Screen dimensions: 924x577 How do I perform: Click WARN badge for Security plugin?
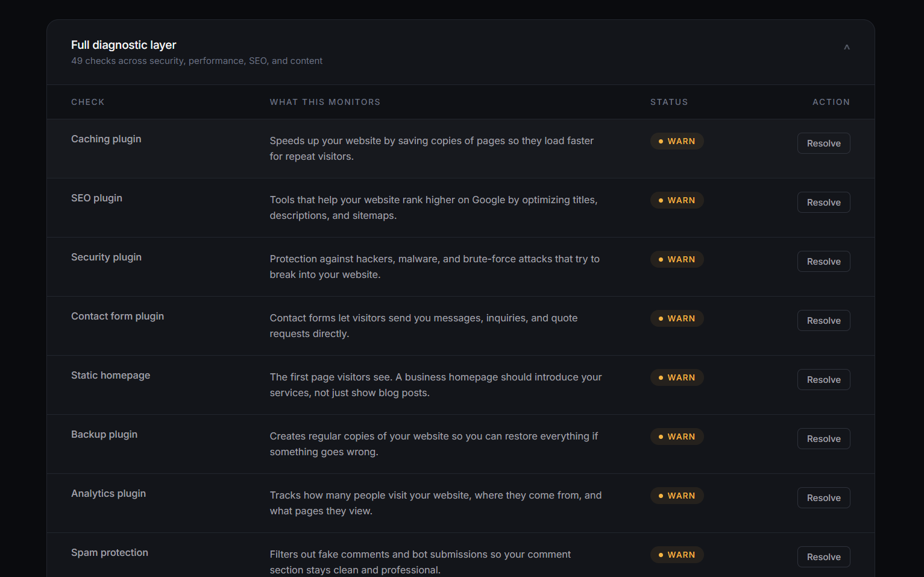coord(677,259)
